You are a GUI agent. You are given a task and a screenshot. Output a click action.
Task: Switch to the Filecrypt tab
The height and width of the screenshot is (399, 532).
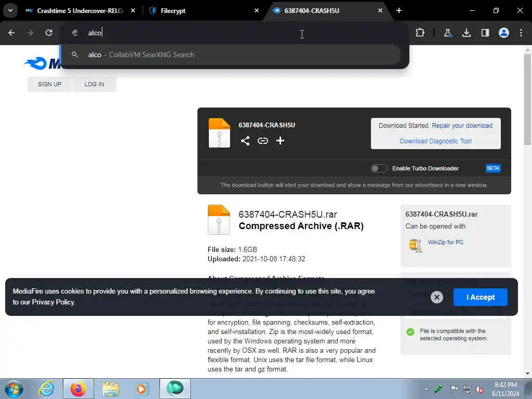pyautogui.click(x=204, y=10)
